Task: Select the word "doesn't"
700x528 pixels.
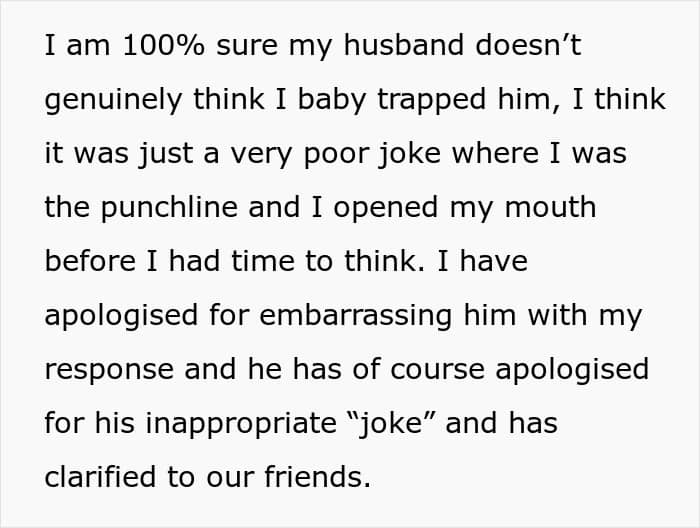Action: point(528,46)
